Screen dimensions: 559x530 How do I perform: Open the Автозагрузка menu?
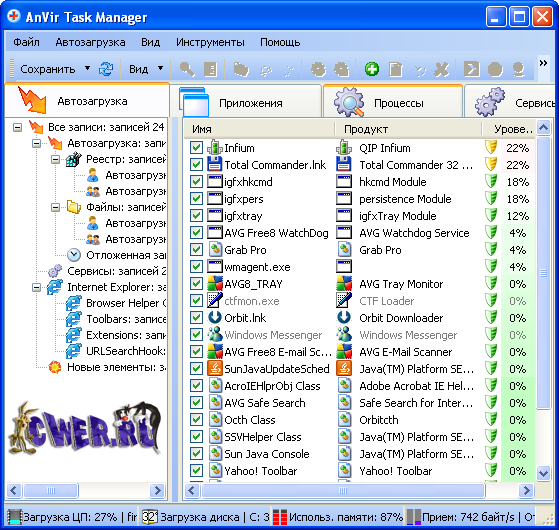[x=90, y=42]
